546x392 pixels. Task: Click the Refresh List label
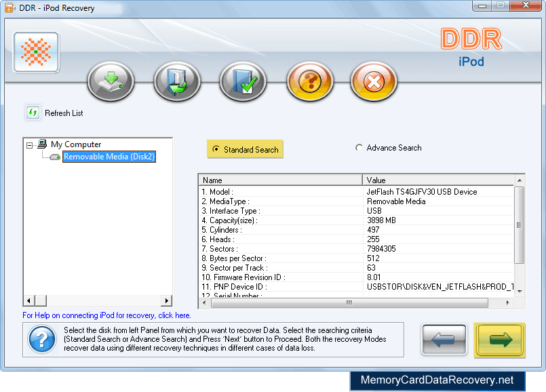64,113
